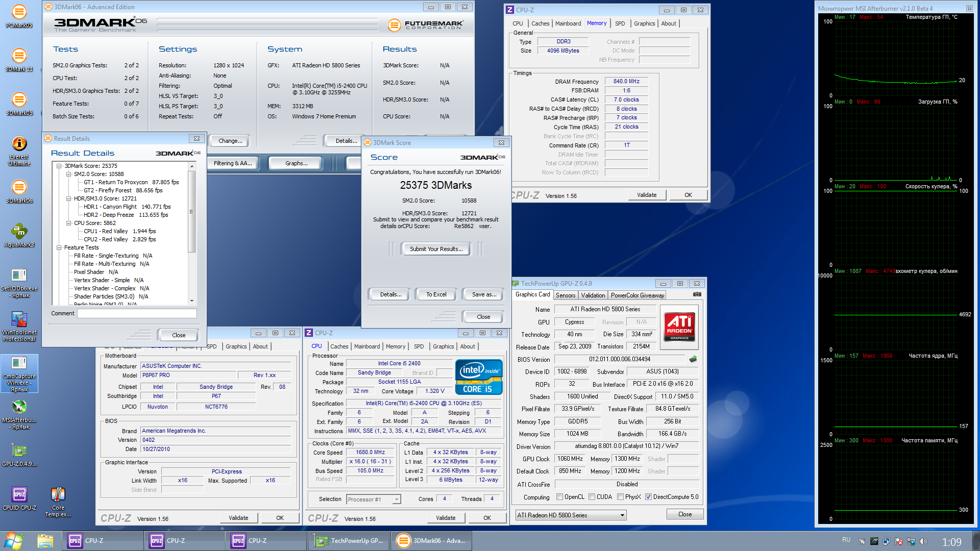This screenshot has height=551, width=980.
Task: Click the Comment input field
Action: [x=137, y=313]
